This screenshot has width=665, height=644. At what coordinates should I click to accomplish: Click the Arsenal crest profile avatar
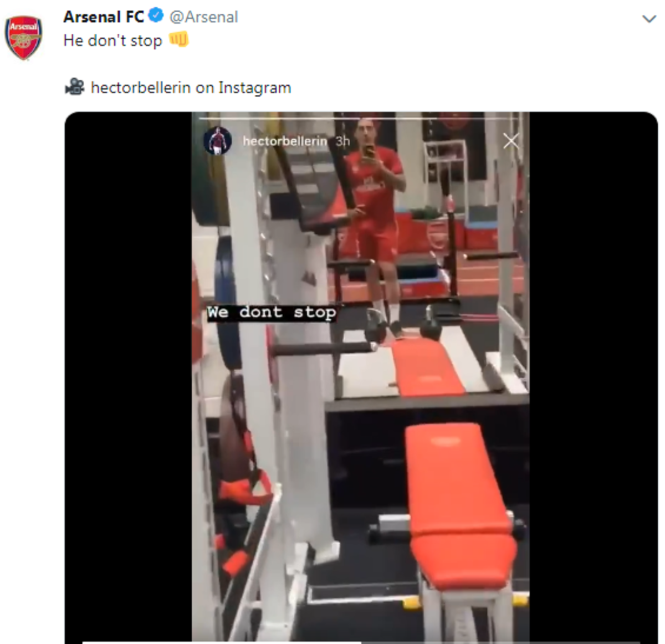click(23, 38)
